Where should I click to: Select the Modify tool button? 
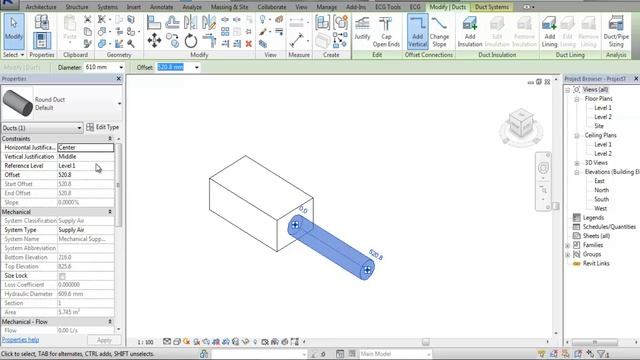13,31
